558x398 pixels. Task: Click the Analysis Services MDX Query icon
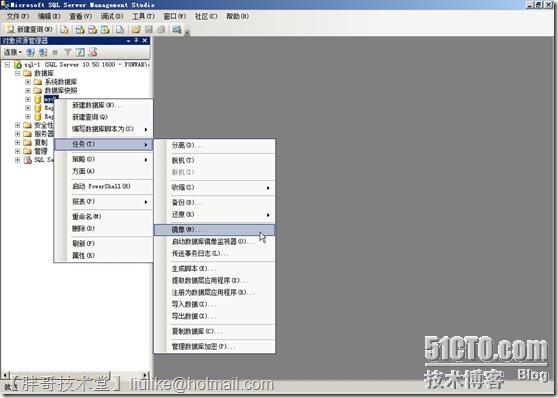coord(80,30)
